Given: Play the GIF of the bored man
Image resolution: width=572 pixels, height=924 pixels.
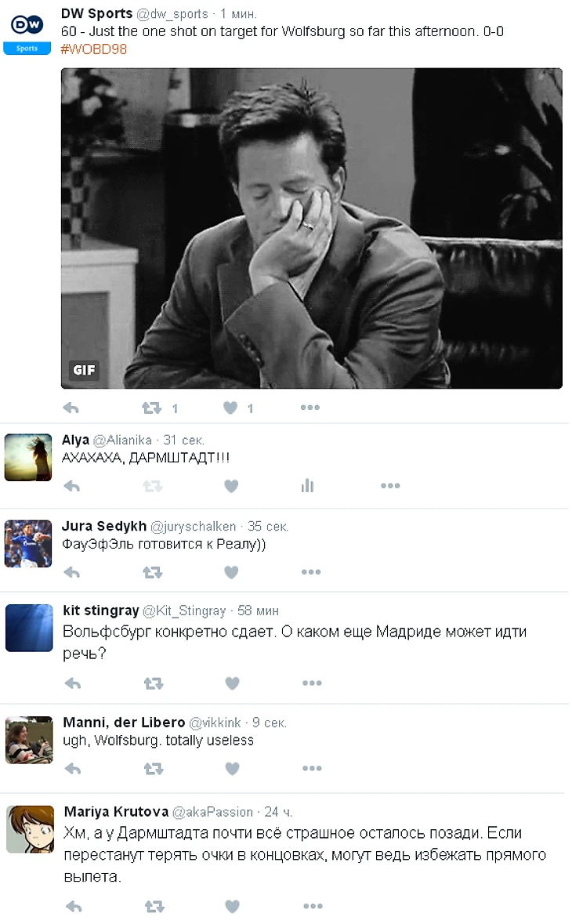Looking at the screenshot, I should [x=312, y=228].
